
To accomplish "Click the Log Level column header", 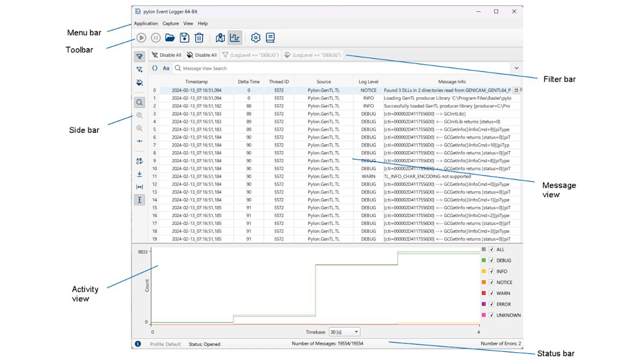I will pyautogui.click(x=369, y=82).
